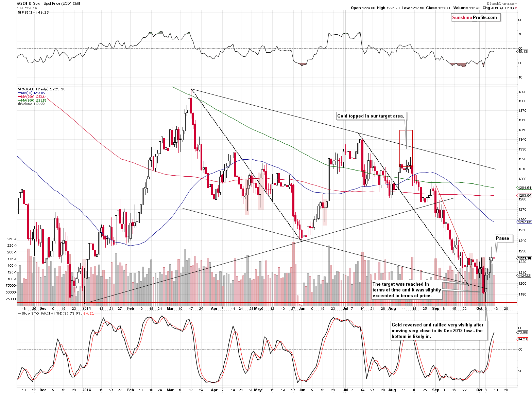Click the 64.21 stochastic %D value tag
The width and height of the screenshot is (532, 393).
point(522,339)
